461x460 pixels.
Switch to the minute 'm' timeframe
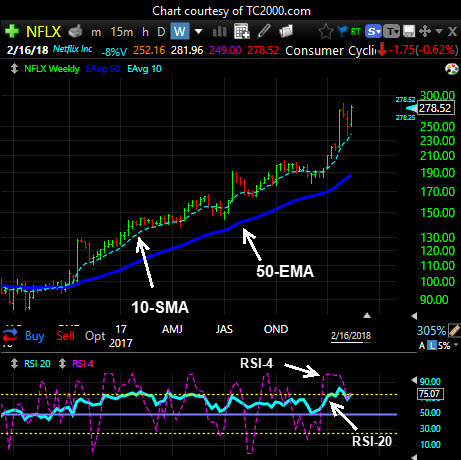(96, 32)
